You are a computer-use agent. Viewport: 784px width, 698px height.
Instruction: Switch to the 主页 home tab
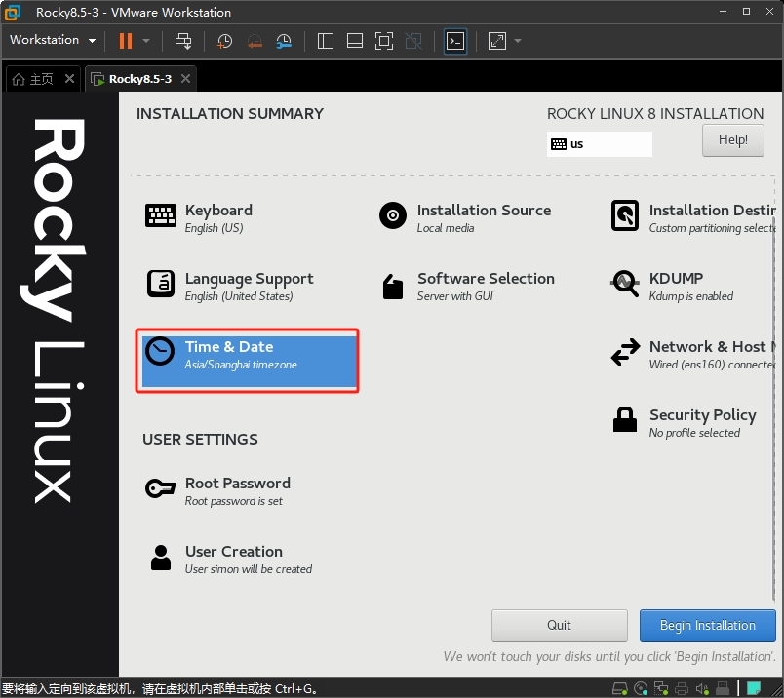coord(33,79)
